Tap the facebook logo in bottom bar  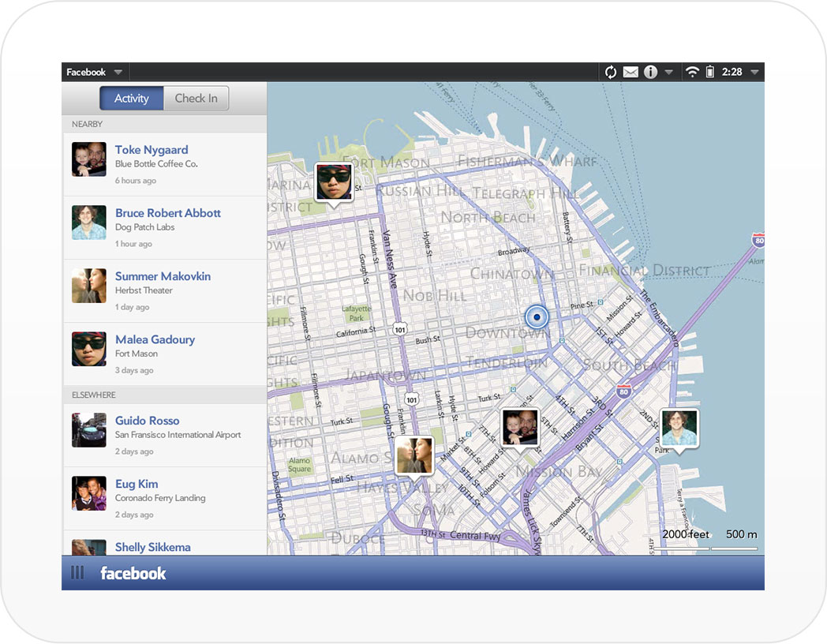pos(133,573)
